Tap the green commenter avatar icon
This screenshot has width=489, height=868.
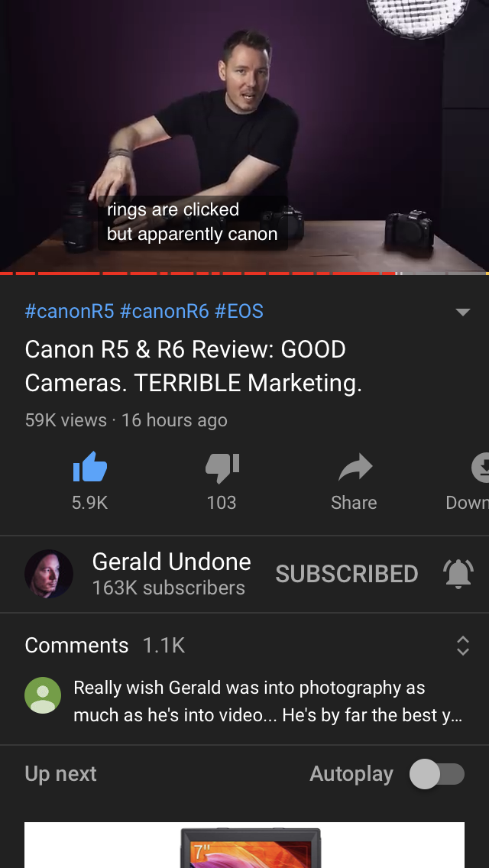point(43,695)
